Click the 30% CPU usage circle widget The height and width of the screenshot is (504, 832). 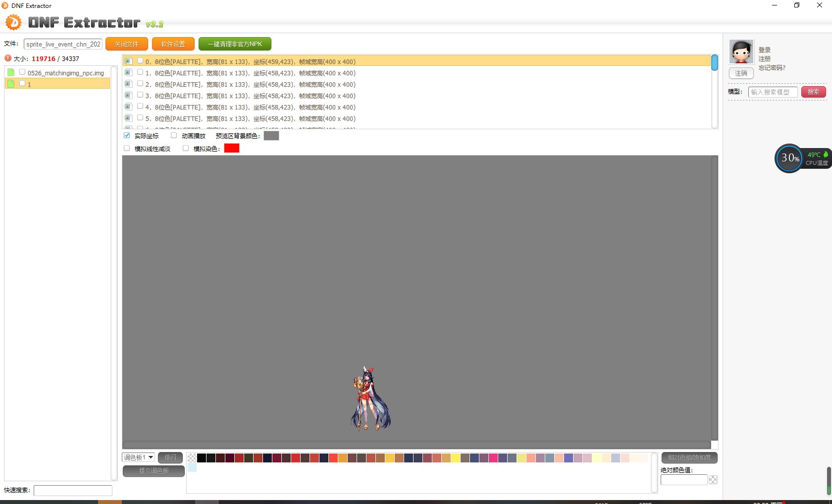[789, 158]
